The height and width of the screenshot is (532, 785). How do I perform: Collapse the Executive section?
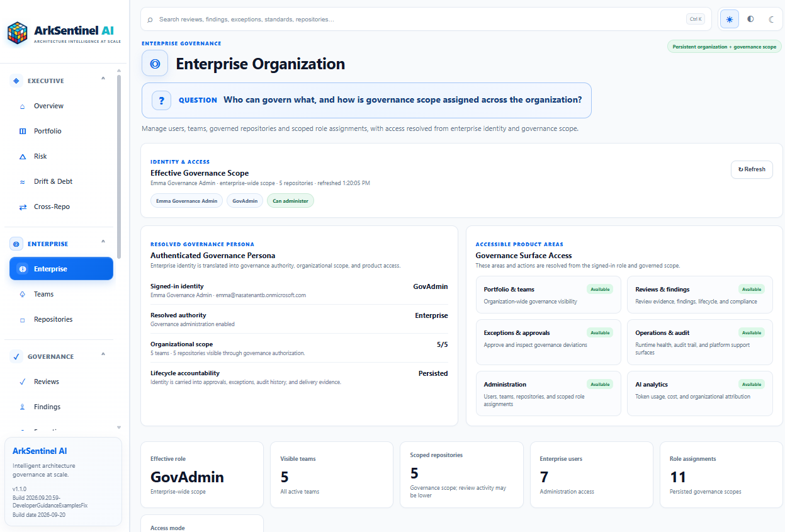tap(103, 79)
